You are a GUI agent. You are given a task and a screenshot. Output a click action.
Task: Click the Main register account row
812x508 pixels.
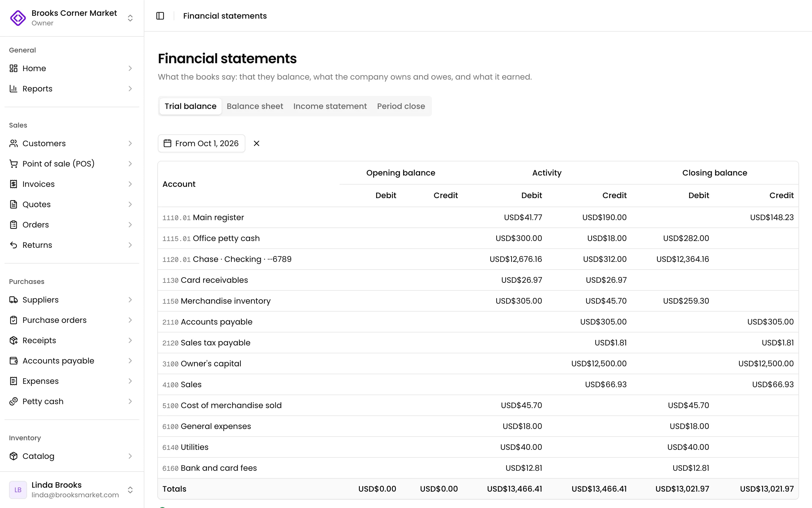pos(478,217)
